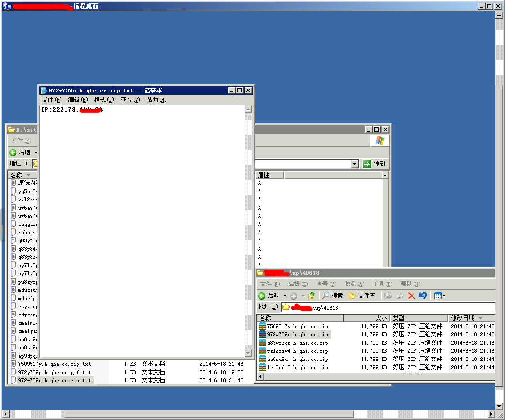Toggle the Folders (文件夹) pane in the 40618 window
The image size is (505, 420).
pos(362,296)
